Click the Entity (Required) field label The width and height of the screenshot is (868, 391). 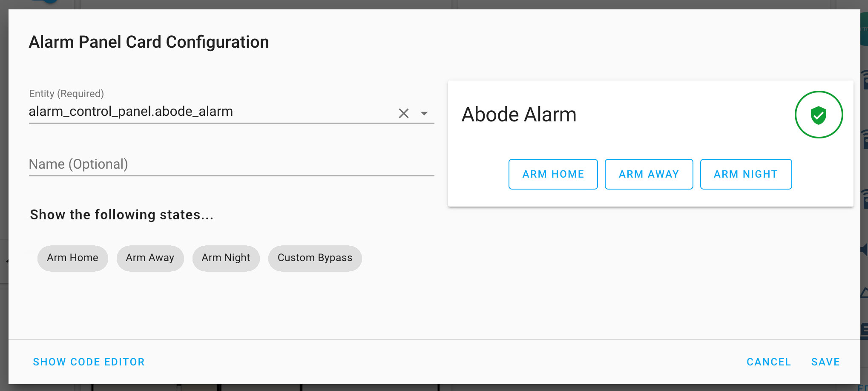66,94
